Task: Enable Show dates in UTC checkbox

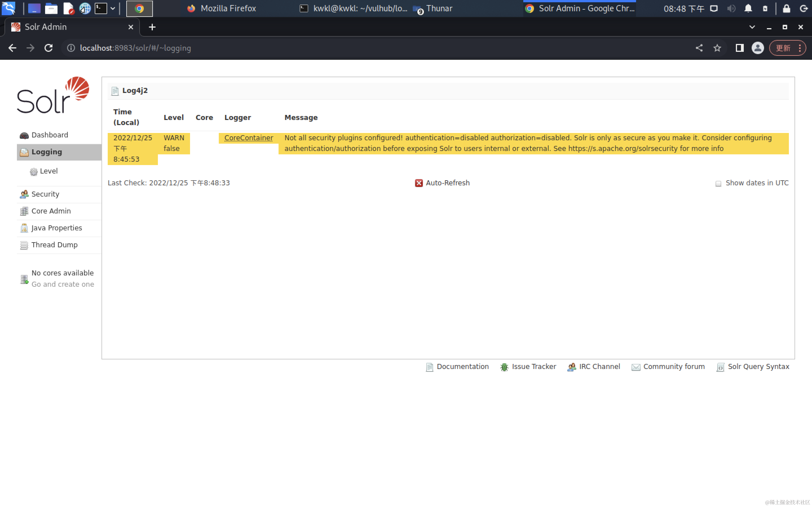Action: point(718,183)
